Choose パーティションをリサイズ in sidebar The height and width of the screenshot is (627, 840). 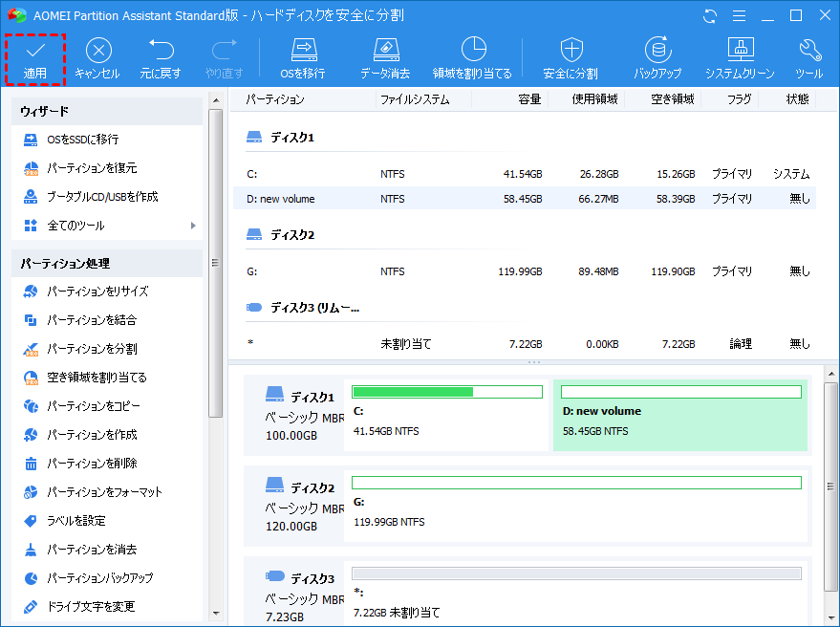[97, 292]
